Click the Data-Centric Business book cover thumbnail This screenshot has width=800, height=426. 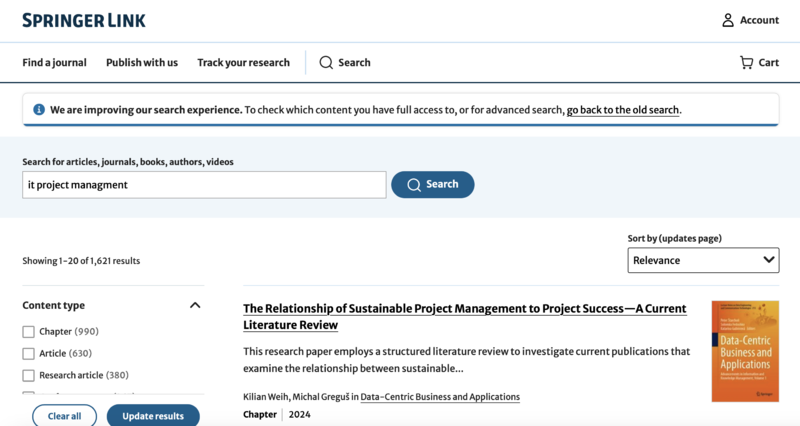point(745,351)
